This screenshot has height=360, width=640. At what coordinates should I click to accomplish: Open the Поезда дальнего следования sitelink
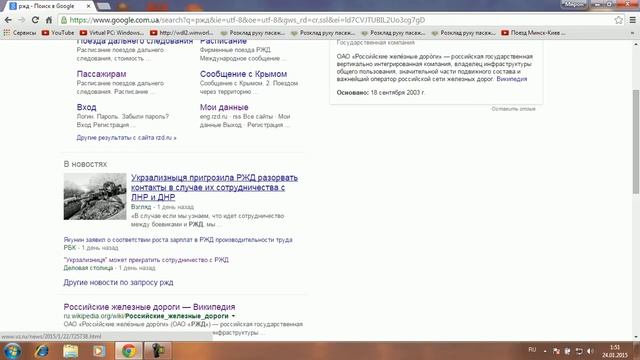pos(135,41)
